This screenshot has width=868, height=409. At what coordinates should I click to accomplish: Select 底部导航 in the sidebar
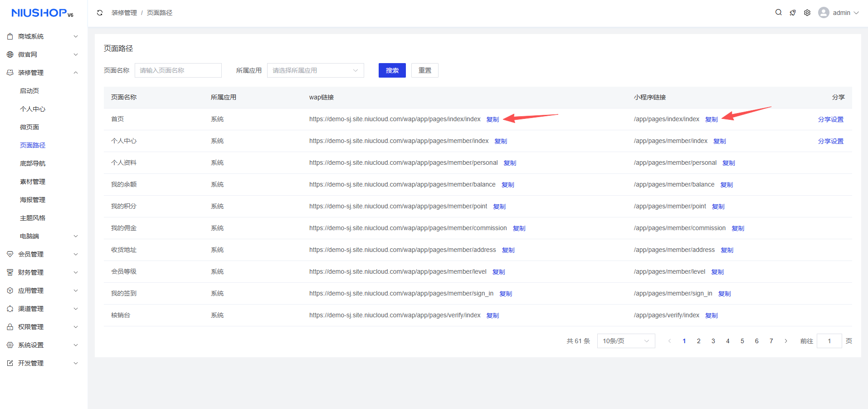pyautogui.click(x=33, y=163)
